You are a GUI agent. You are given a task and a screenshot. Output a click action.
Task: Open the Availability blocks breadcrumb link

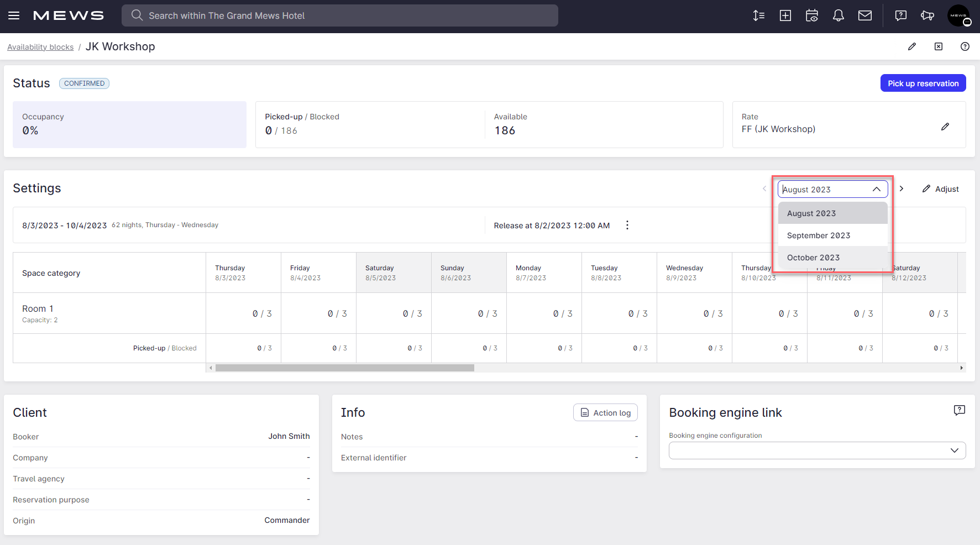click(40, 46)
